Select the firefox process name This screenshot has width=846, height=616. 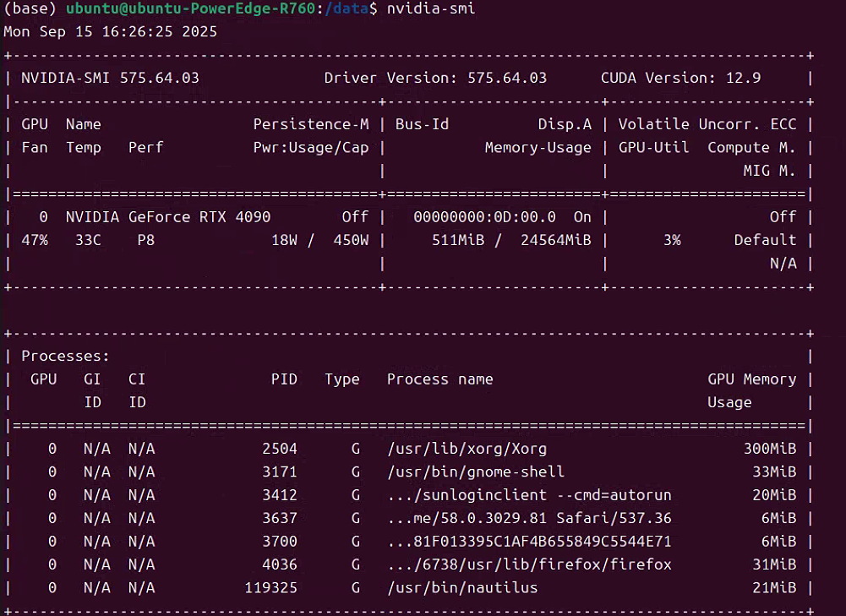tap(529, 565)
